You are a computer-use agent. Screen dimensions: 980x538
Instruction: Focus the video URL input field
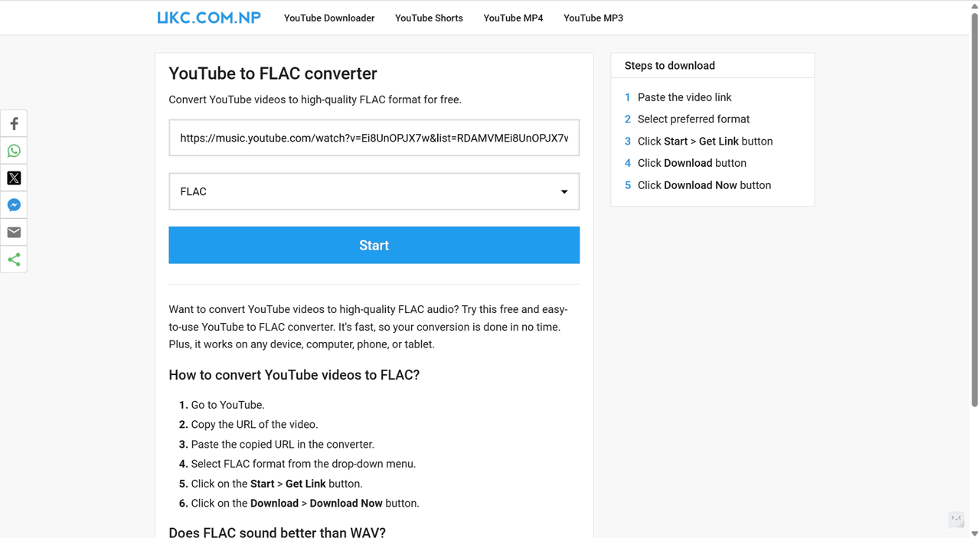coord(374,139)
